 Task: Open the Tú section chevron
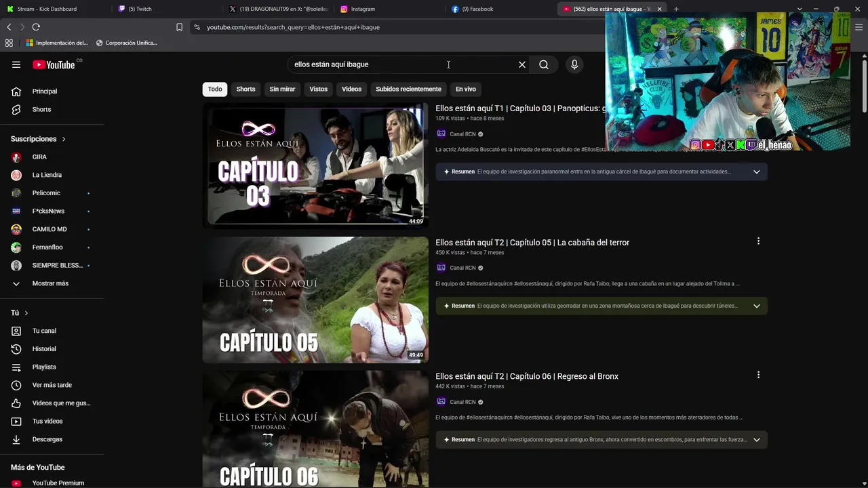click(x=26, y=313)
